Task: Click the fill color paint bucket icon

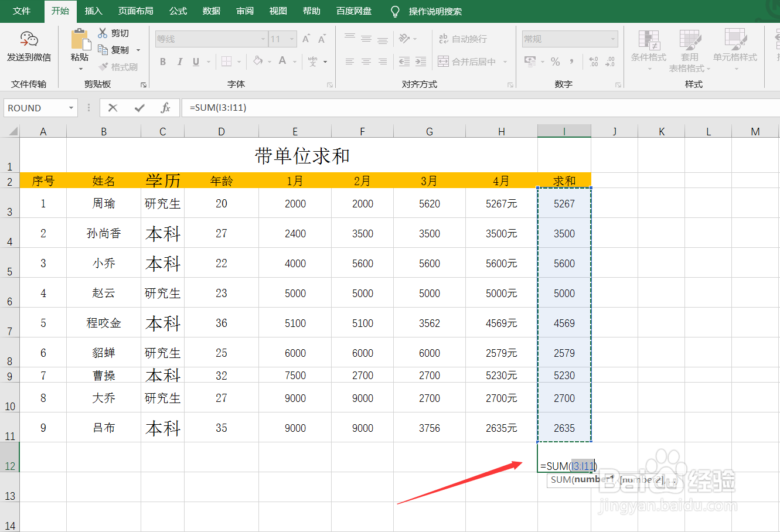Action: pyautogui.click(x=258, y=61)
